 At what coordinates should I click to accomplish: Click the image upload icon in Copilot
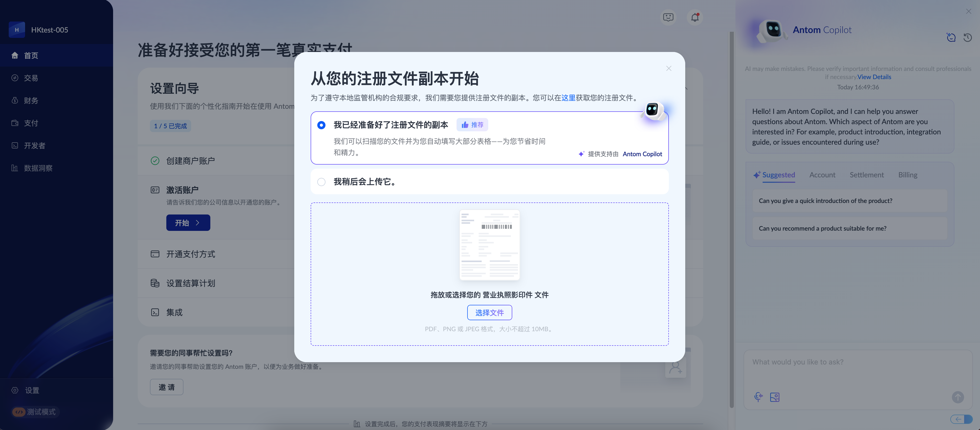pyautogui.click(x=775, y=397)
